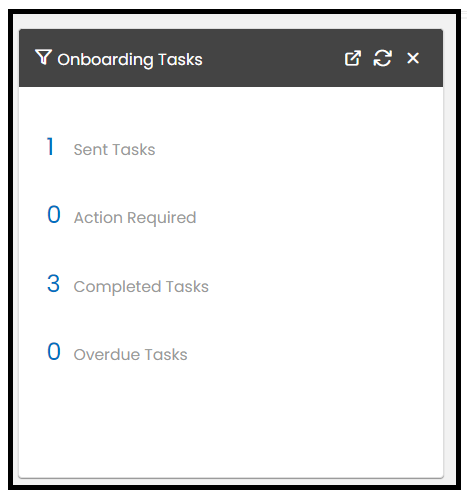Viewport: 467px width, 503px height.
Task: Open the Overdue Tasks zero count
Action: 54,352
